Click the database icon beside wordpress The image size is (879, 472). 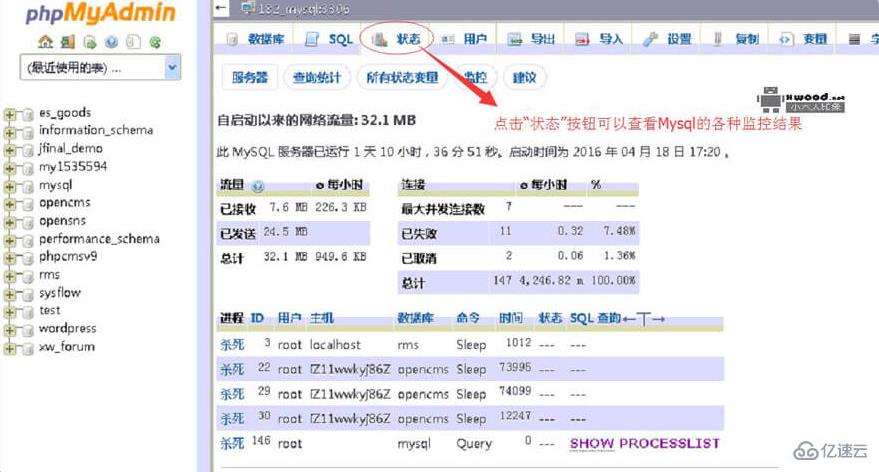(x=27, y=331)
